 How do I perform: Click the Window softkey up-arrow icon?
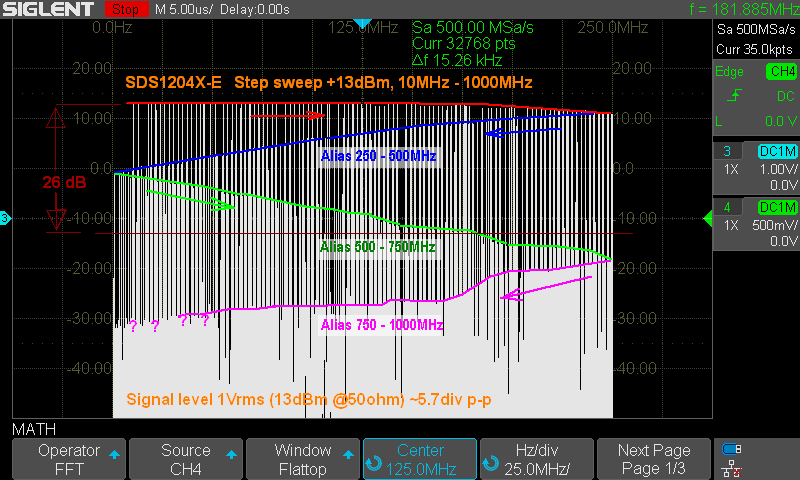point(348,454)
